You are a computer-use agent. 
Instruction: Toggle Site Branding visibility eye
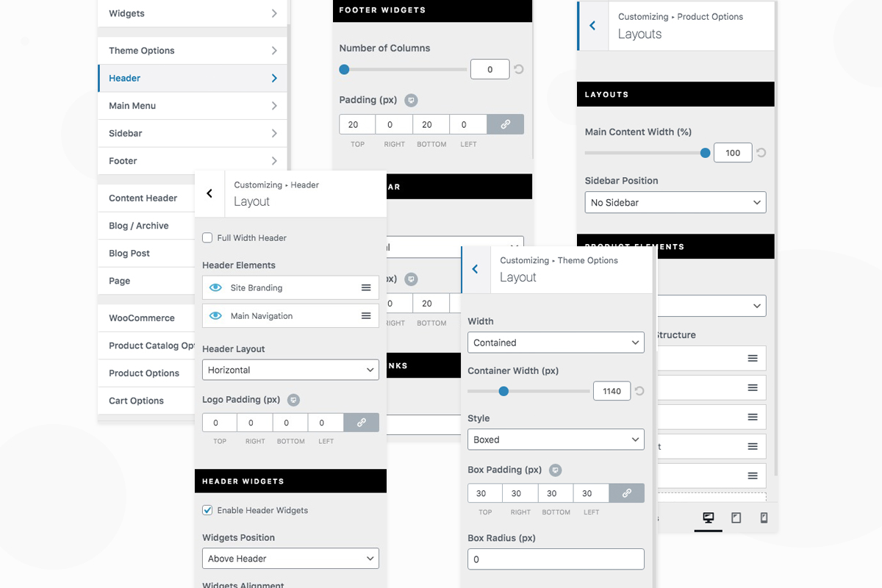(x=215, y=288)
